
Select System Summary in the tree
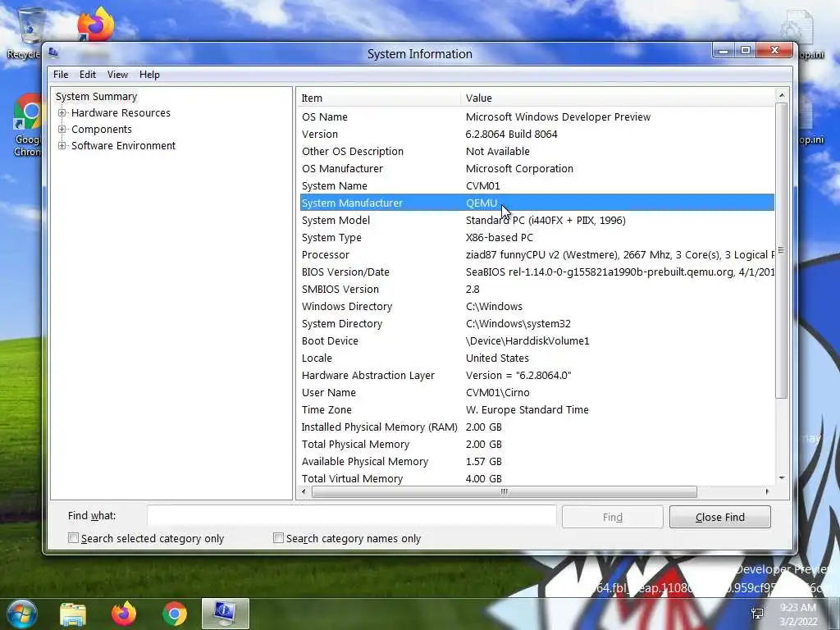pos(97,97)
